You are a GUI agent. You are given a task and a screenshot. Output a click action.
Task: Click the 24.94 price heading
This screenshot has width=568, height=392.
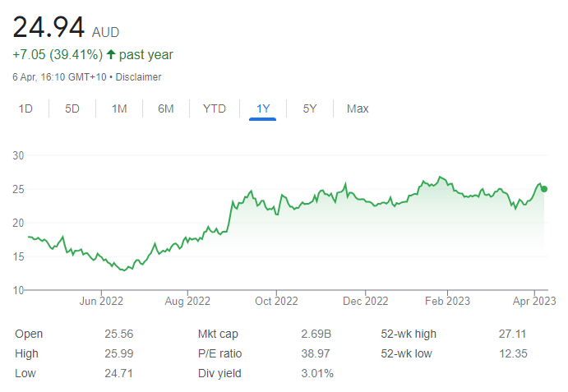(x=48, y=27)
